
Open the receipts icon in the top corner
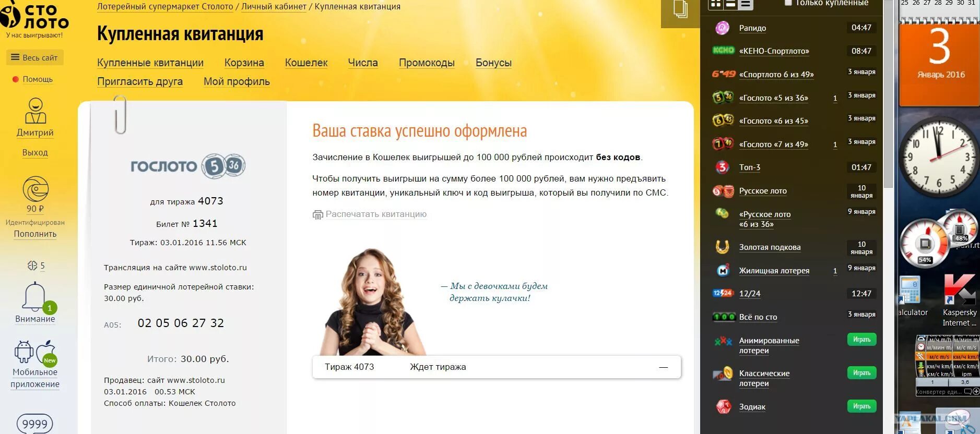680,9
